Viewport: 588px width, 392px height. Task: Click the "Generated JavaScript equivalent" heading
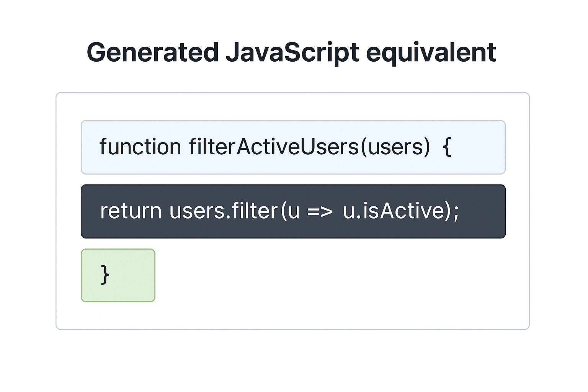tap(291, 52)
